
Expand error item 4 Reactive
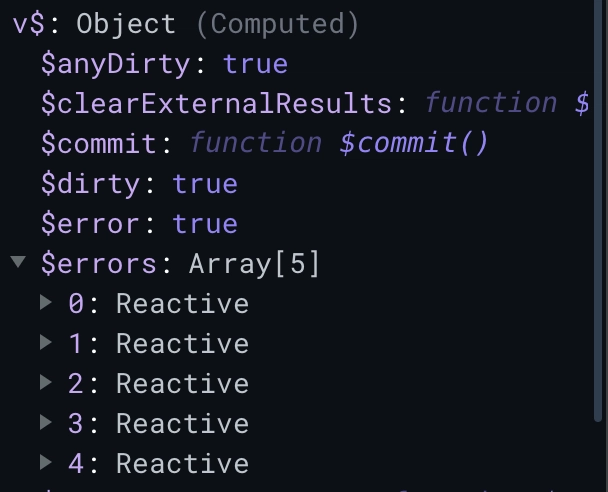(x=46, y=462)
